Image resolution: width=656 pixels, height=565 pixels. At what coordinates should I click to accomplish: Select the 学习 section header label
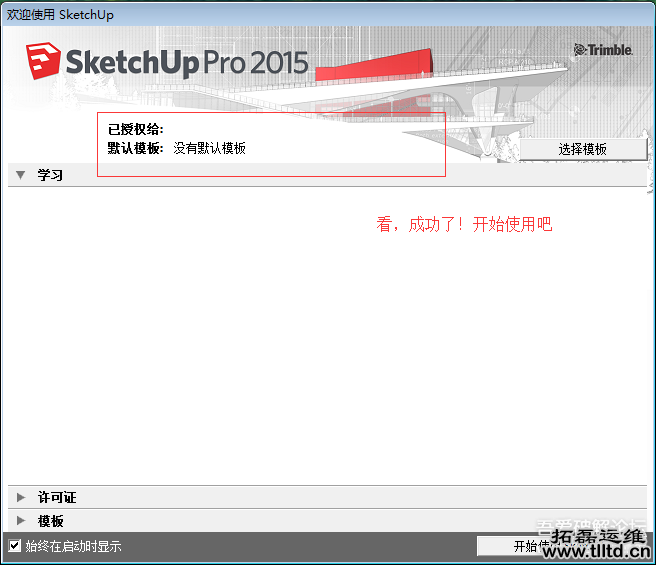tap(50, 175)
